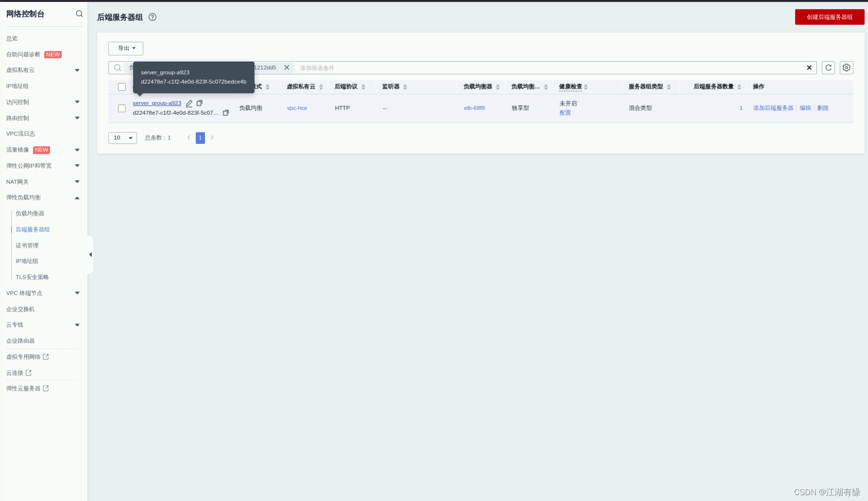Sort by 健康检查 column

pos(586,87)
